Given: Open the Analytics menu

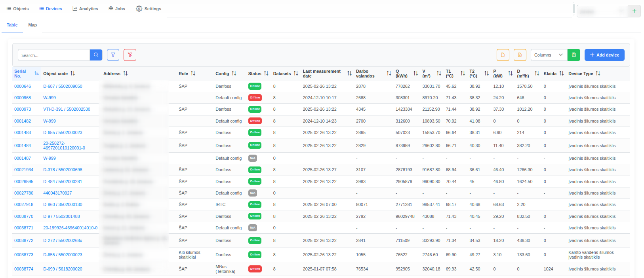Looking at the screenshot, I should (85, 9).
